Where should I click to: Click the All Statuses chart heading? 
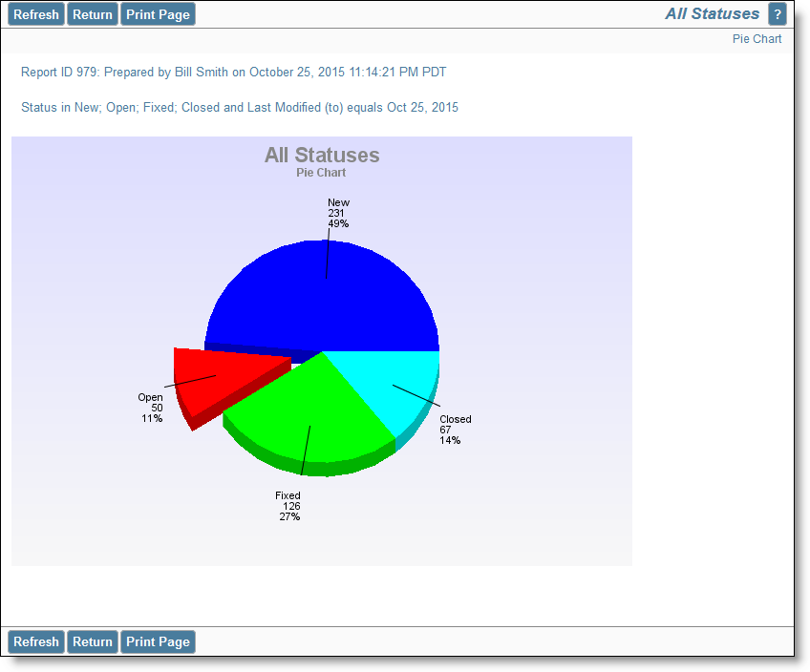point(322,156)
